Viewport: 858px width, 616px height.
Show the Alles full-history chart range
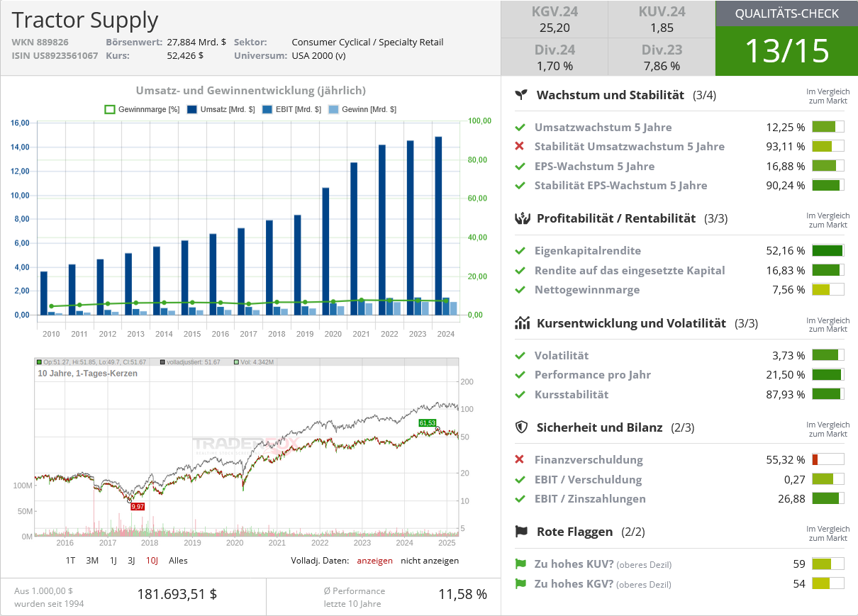pyautogui.click(x=178, y=561)
